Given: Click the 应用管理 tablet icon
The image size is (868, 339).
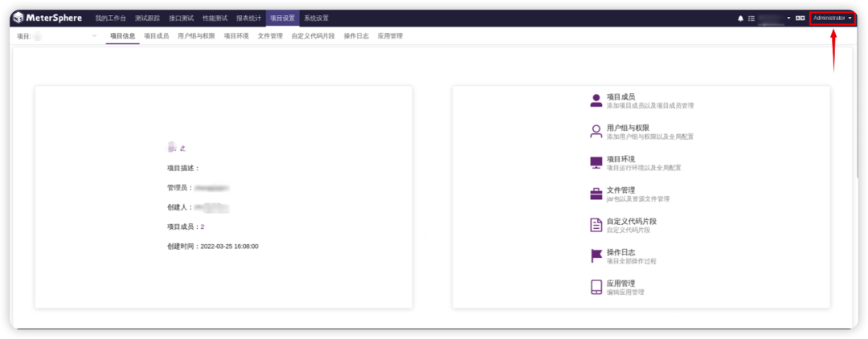Looking at the screenshot, I should (596, 287).
